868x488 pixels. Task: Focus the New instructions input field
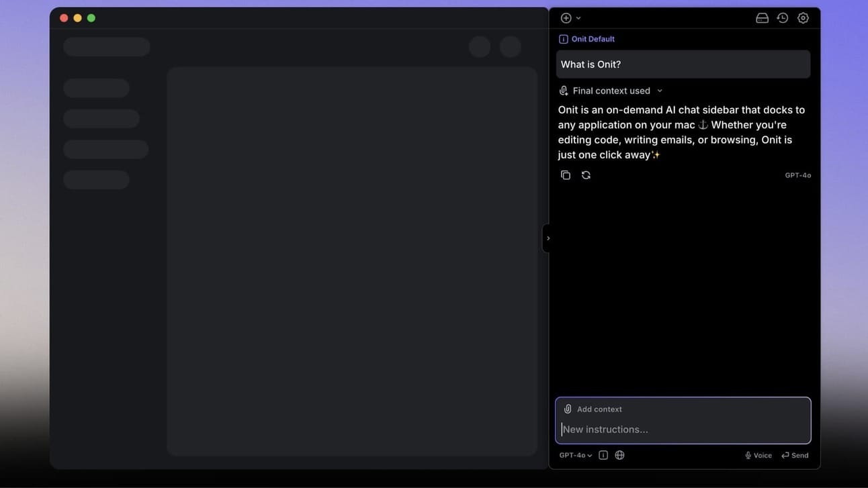pos(683,430)
